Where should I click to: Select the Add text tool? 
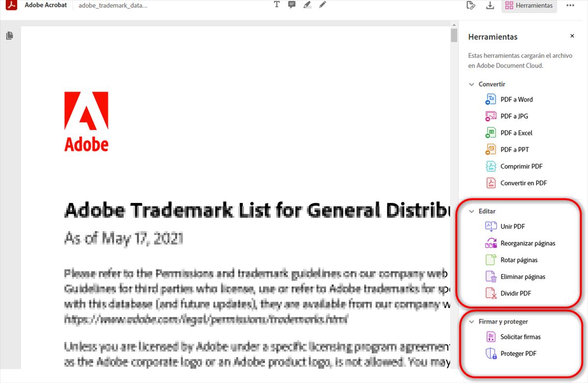coord(277,5)
